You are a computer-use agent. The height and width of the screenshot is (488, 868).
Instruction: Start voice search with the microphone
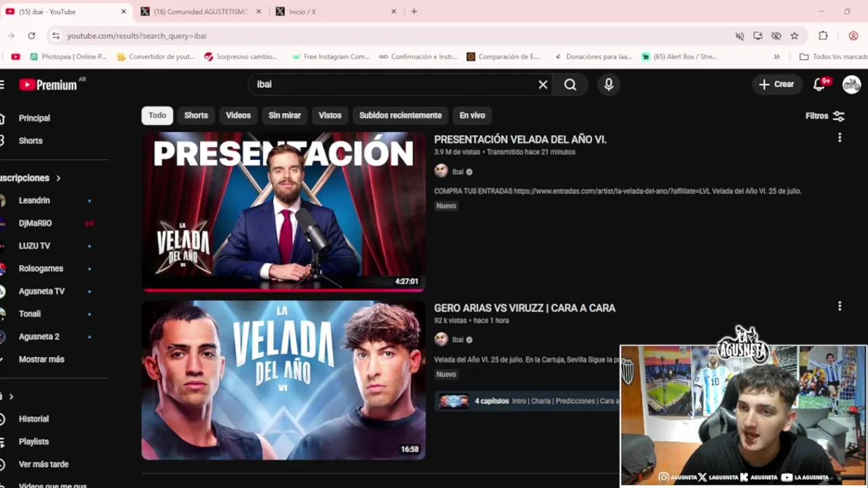pyautogui.click(x=608, y=85)
